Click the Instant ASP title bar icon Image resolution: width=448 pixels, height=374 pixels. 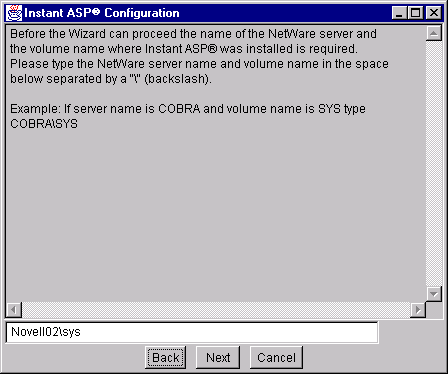coord(14,13)
